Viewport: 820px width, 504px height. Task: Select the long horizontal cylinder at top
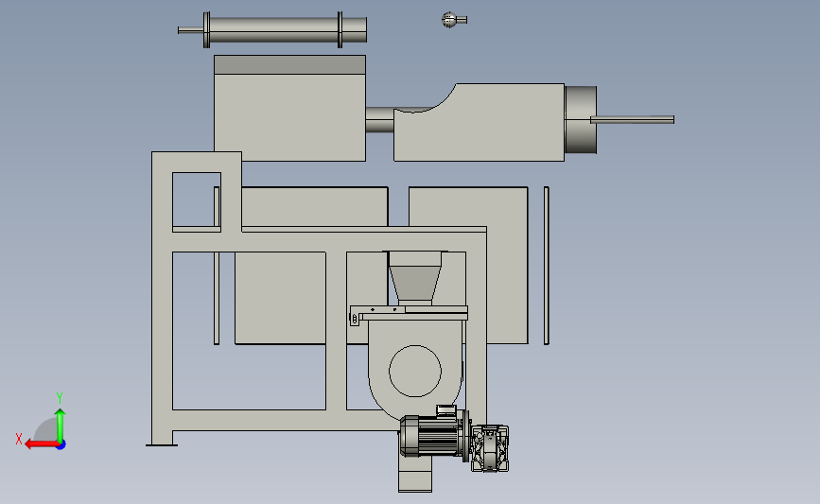click(272, 30)
